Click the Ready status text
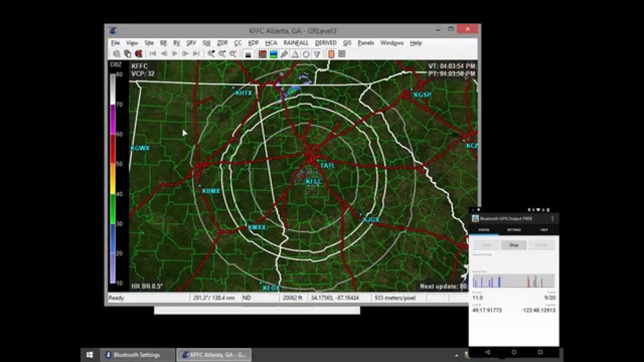Screen dimensions: 644x362 click(x=116, y=298)
